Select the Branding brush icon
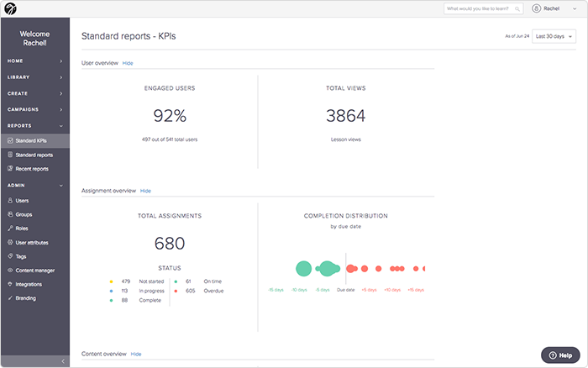 [10, 298]
